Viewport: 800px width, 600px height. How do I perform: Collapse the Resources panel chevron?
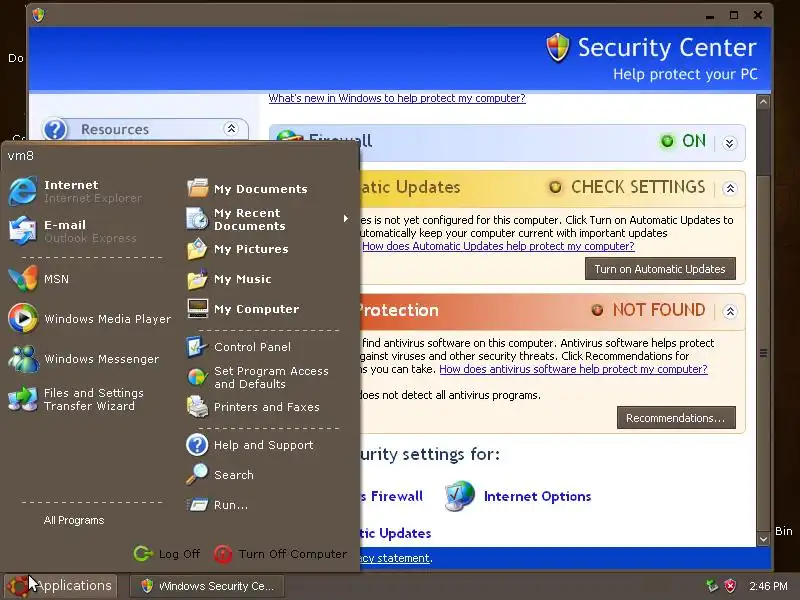[231, 129]
